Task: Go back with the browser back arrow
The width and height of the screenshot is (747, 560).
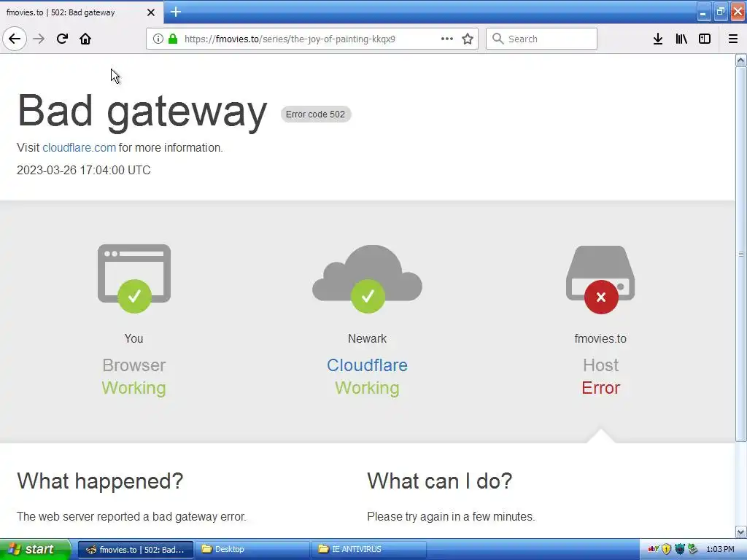Action: click(x=15, y=39)
